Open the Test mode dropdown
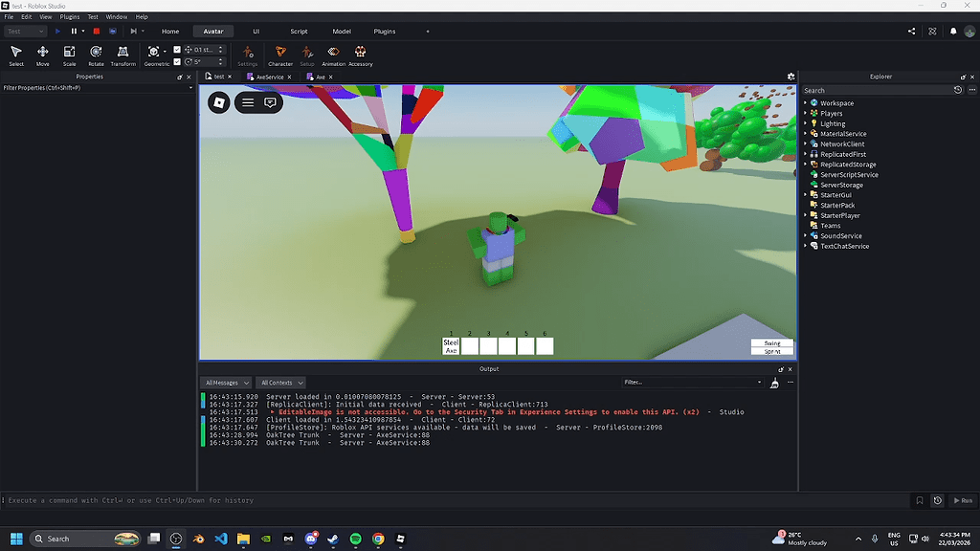Screen dimensions: 980x551 click(26, 32)
